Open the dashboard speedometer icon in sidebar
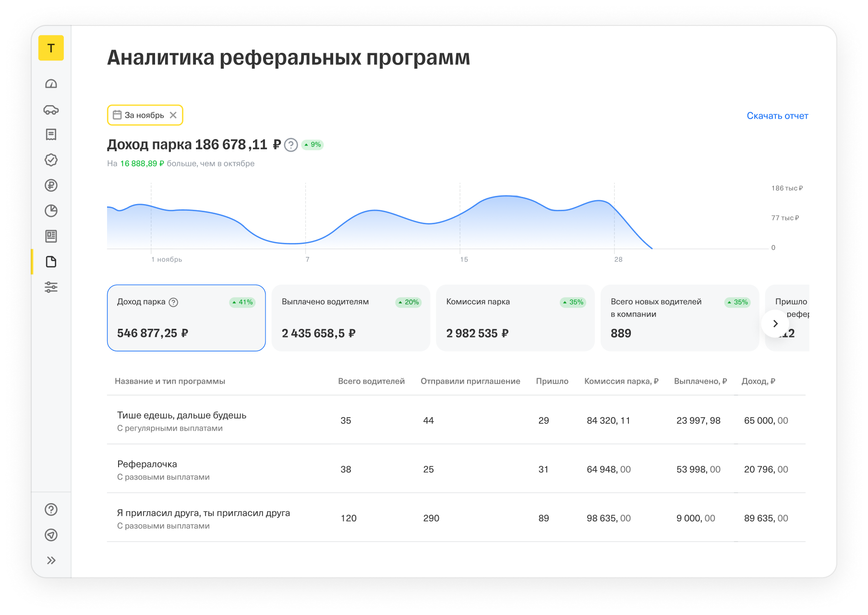This screenshot has width=868, height=615. (51, 84)
